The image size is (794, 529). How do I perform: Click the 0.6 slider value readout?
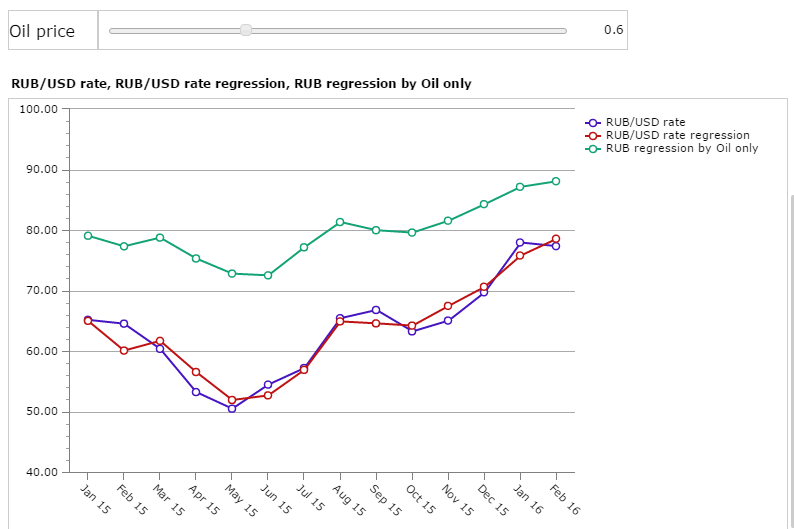613,30
